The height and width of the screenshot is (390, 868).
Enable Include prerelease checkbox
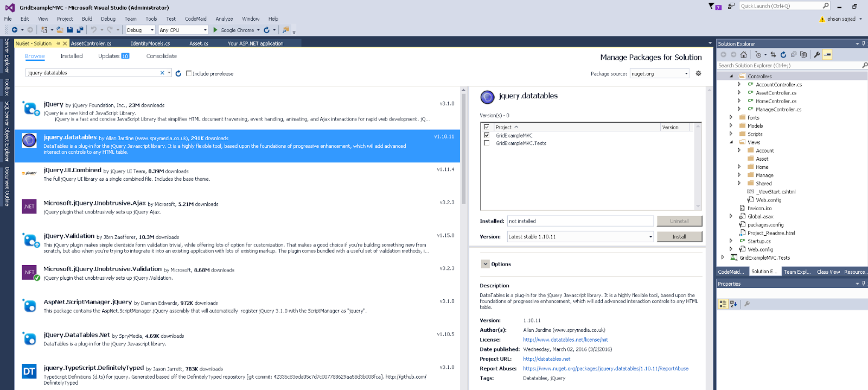[x=189, y=73]
